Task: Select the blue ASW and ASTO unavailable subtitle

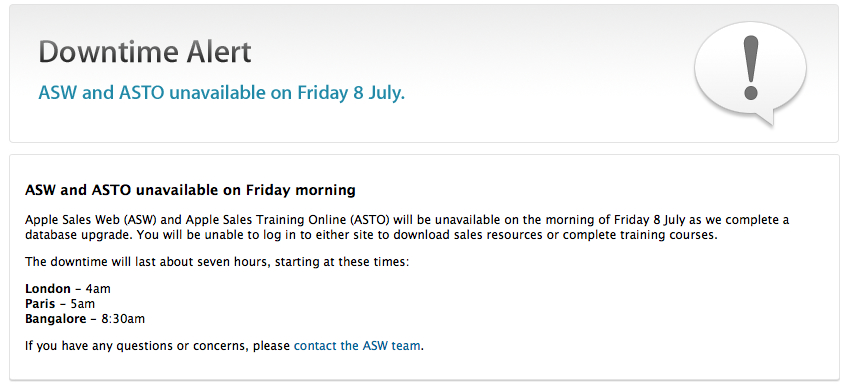Action: point(221,93)
